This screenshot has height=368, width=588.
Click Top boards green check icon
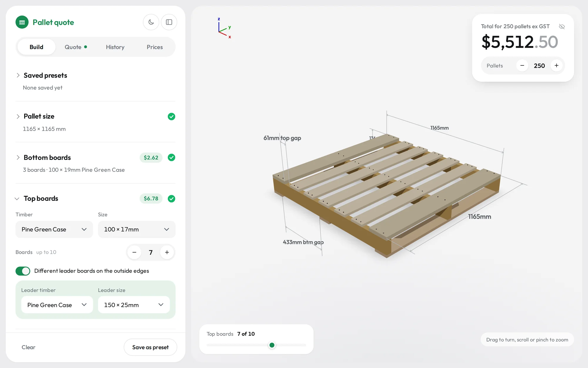[171, 199]
